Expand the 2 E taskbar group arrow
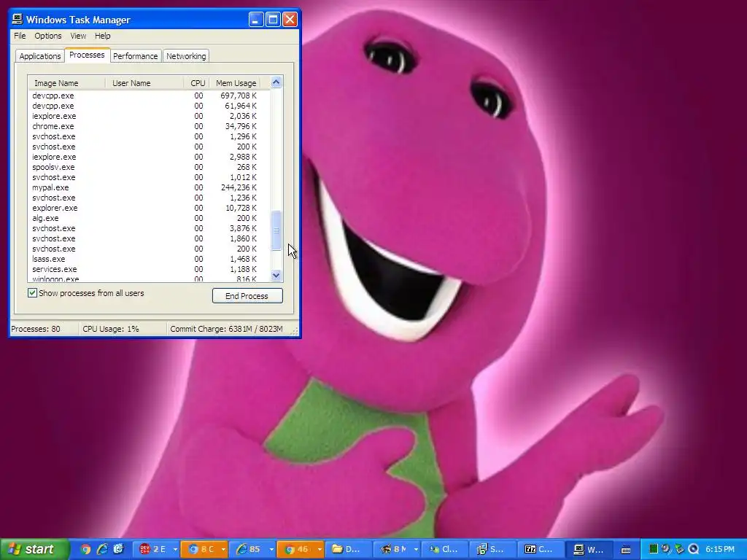Screen dimensions: 747x560 tap(175, 550)
